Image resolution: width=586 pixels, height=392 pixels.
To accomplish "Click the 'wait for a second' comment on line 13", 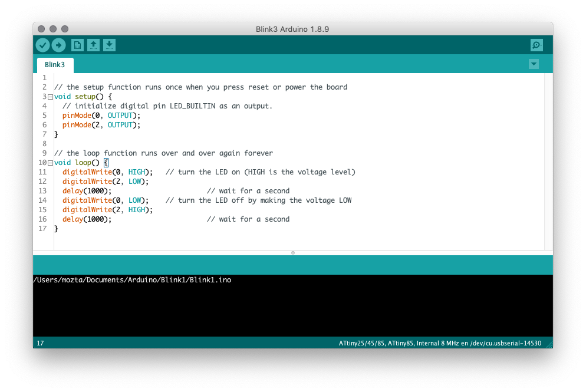I will click(x=248, y=191).
